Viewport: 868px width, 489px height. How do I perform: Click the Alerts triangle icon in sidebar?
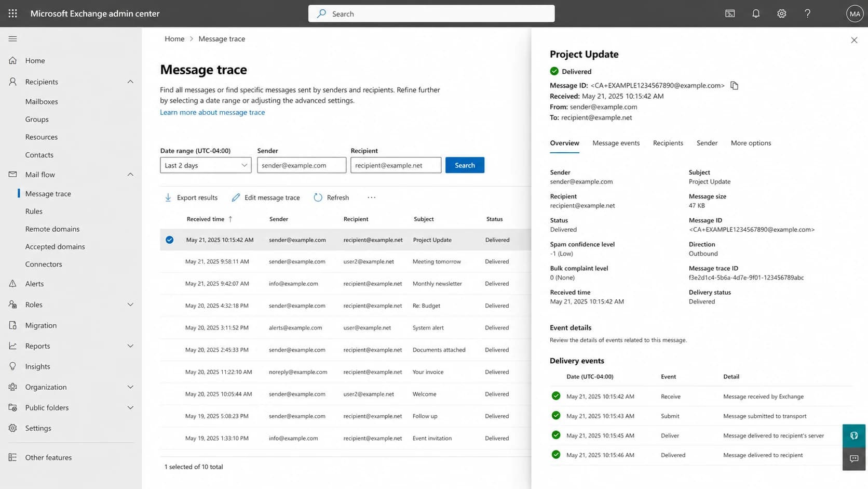tap(13, 284)
